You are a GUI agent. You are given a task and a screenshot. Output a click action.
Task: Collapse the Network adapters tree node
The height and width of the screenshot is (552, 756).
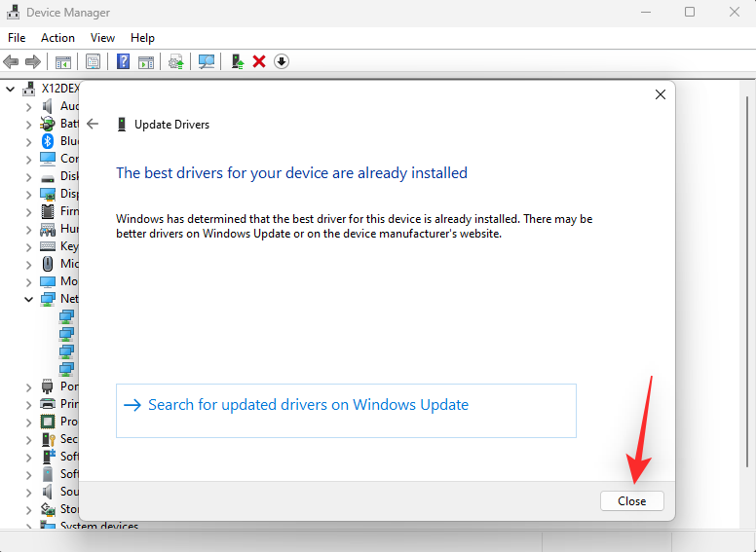(x=28, y=299)
